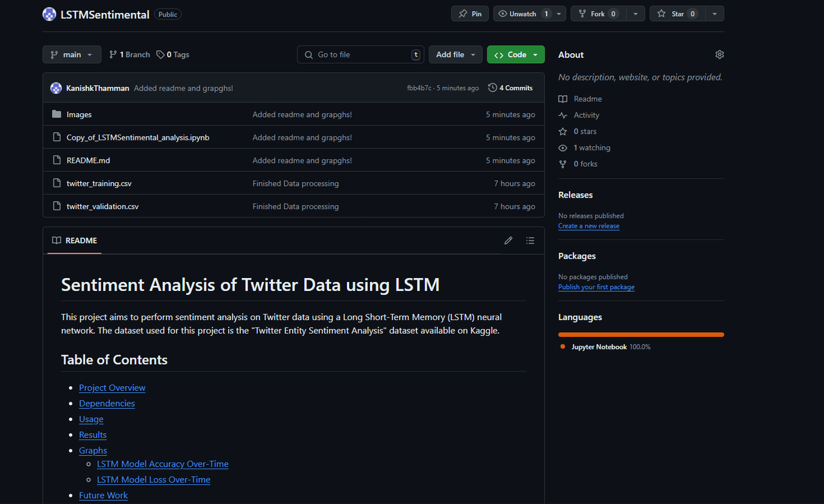
Task: Click the pencil icon to edit README
Action: (508, 241)
